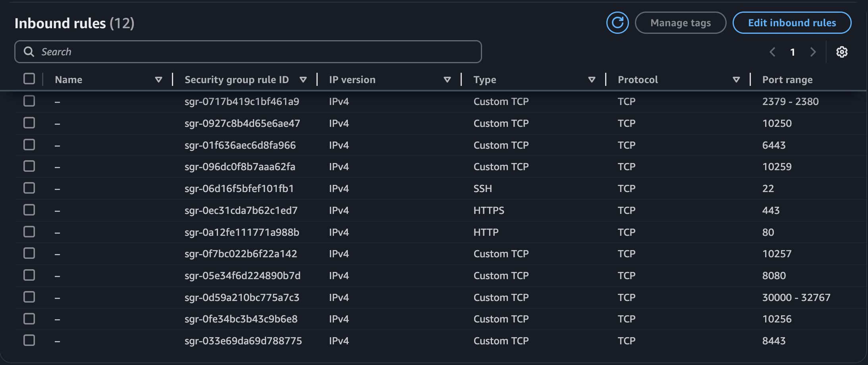Focus the Search input field
868x365 pixels.
248,52
